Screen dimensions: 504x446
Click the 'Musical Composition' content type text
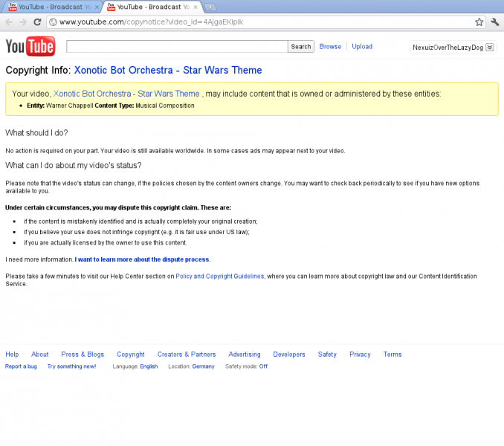(165, 106)
